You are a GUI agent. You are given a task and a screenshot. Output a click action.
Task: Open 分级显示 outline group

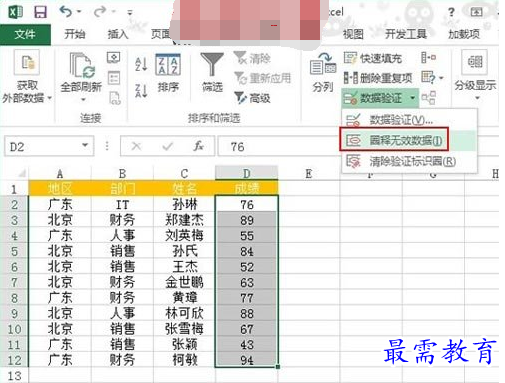(x=475, y=75)
